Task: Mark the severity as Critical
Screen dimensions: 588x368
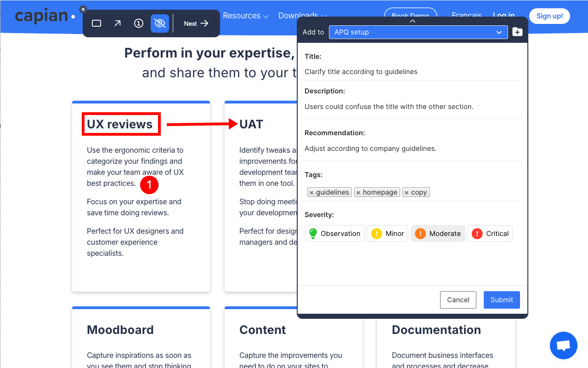Action: pyautogui.click(x=490, y=234)
